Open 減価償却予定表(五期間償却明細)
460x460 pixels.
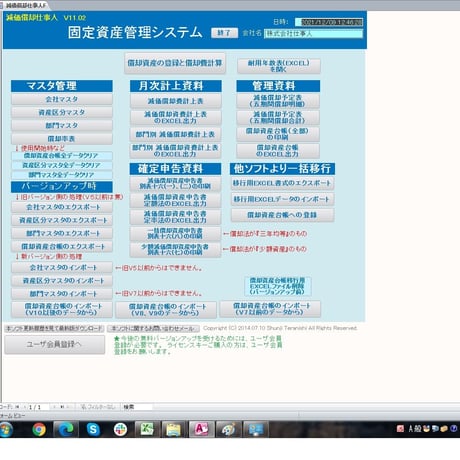point(278,101)
